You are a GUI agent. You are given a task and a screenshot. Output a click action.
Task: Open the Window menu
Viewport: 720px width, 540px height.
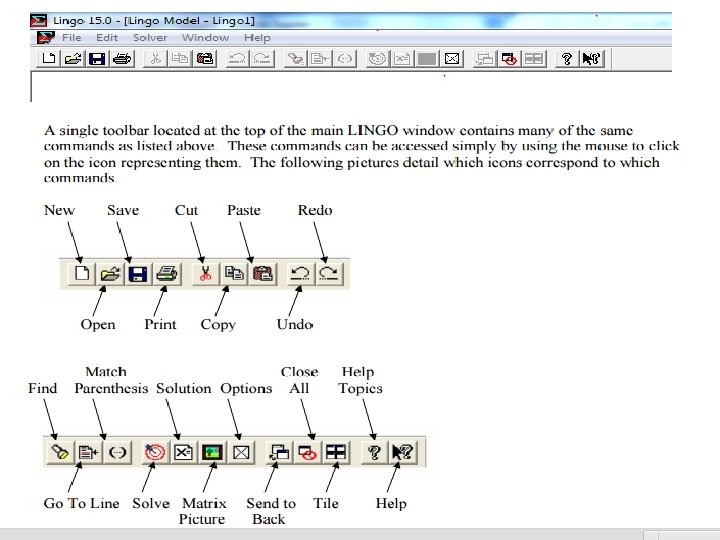pyautogui.click(x=205, y=38)
